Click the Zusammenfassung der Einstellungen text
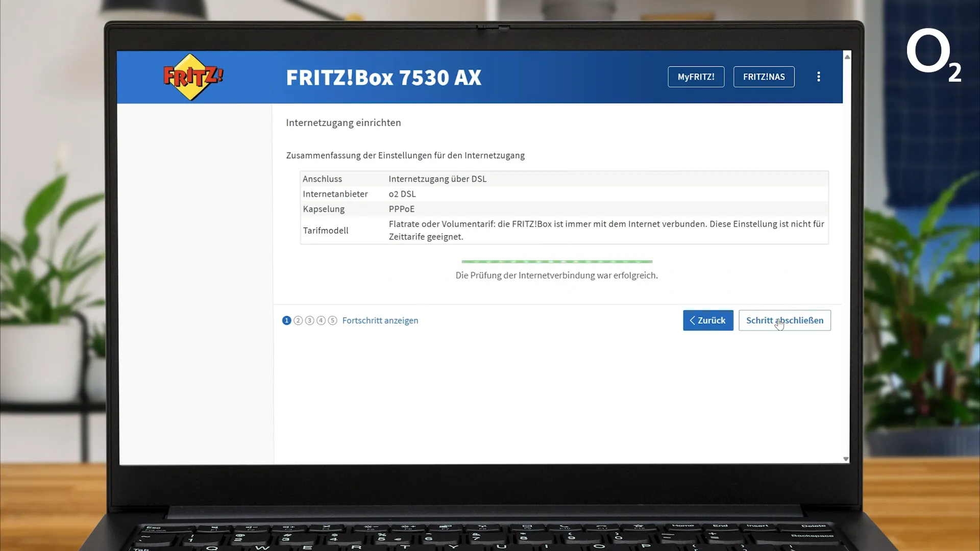The height and width of the screenshot is (551, 980). [x=405, y=155]
